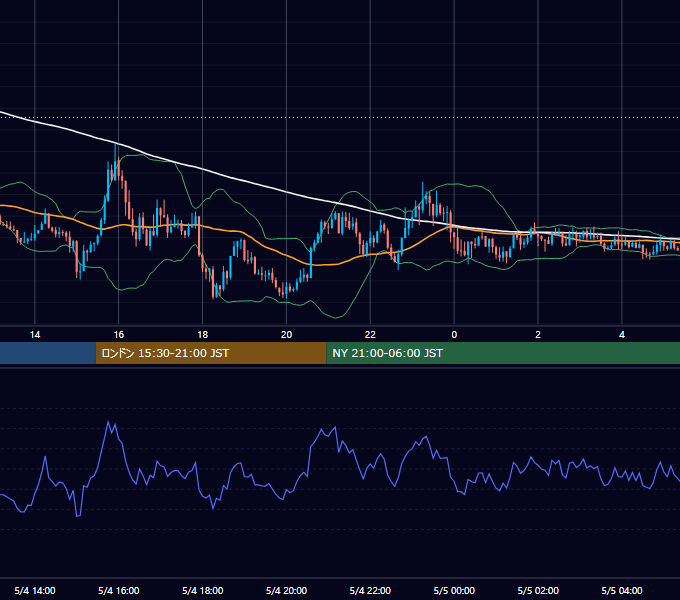
Task: Click the 0 hour axis label
Action: pyautogui.click(x=454, y=335)
